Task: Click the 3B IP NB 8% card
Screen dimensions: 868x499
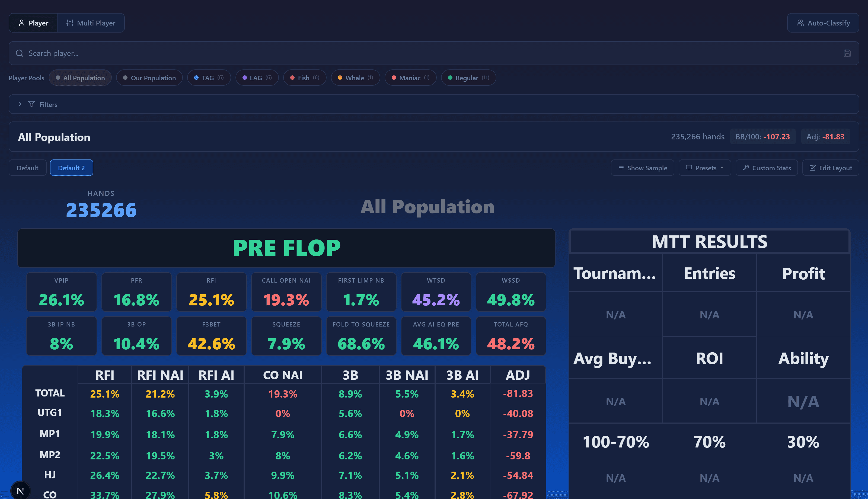Action: click(x=61, y=336)
